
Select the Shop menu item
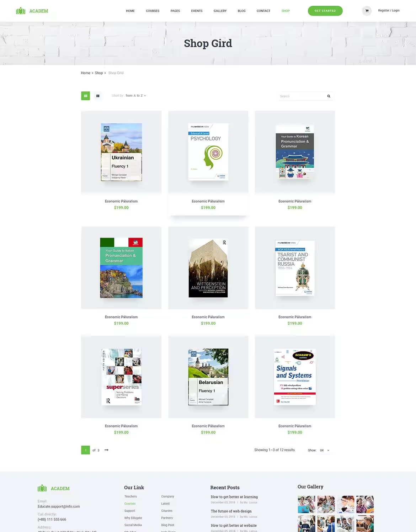click(x=286, y=11)
